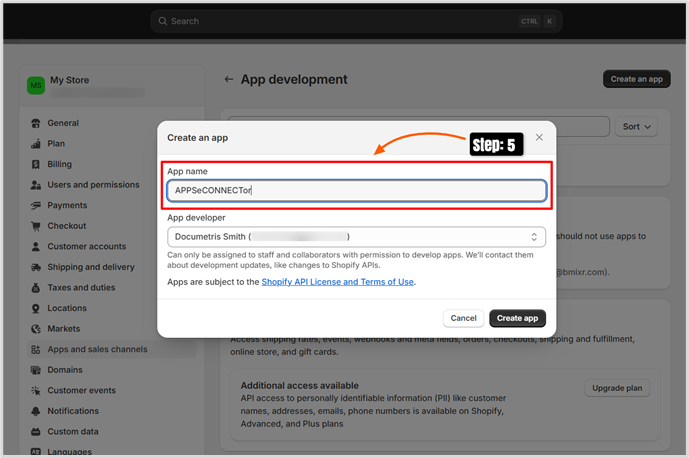This screenshot has height=458, width=689.
Task: Click the Checkout cart icon
Action: coord(36,226)
